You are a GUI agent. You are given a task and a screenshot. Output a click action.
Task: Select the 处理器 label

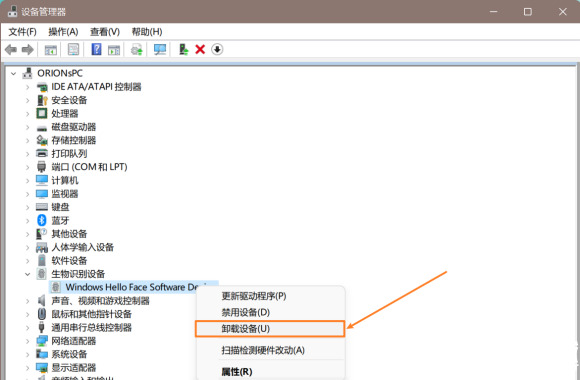[65, 114]
